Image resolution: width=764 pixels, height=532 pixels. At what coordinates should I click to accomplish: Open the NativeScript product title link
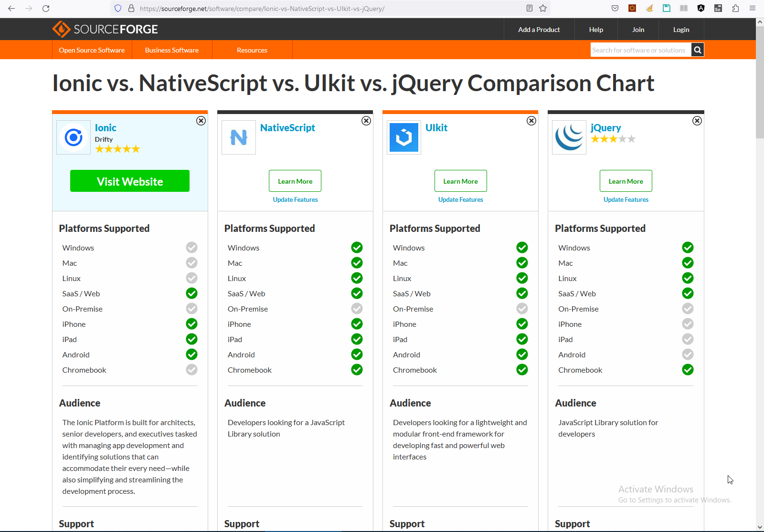tap(287, 127)
